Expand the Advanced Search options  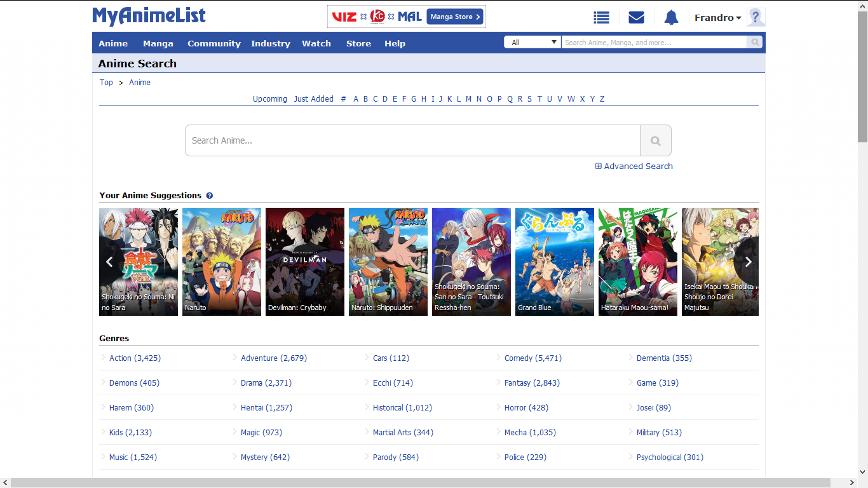click(634, 166)
